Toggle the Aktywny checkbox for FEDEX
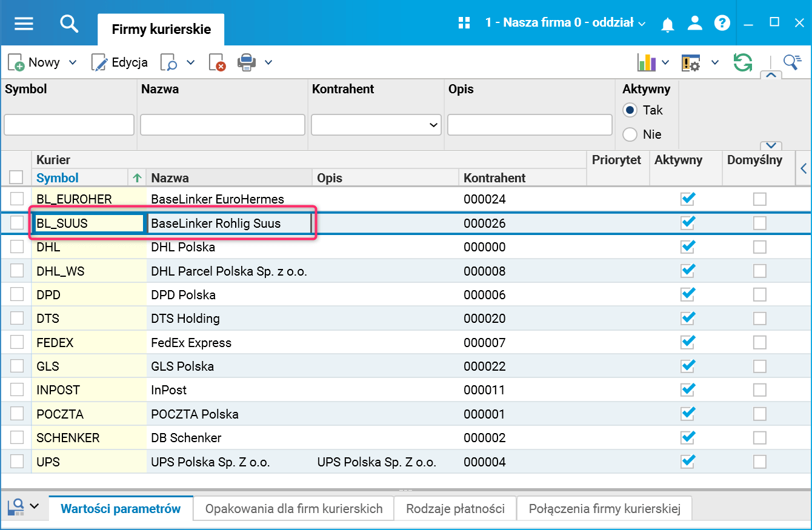 pos(688,342)
